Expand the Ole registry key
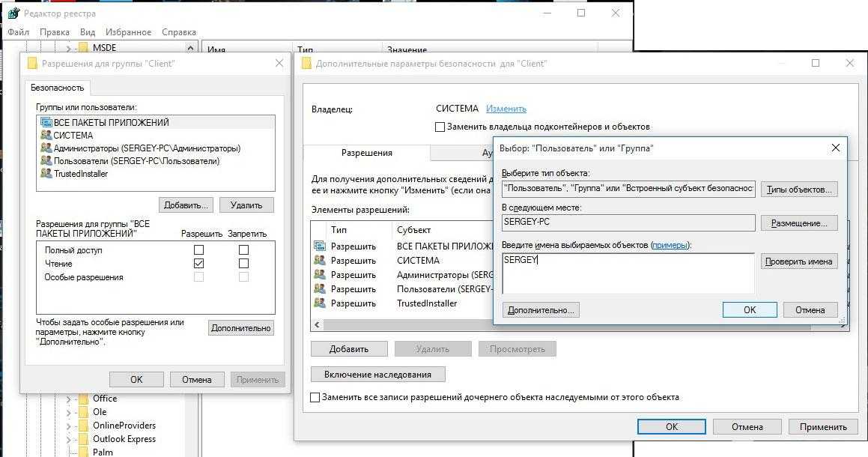Image resolution: width=868 pixels, height=457 pixels. [x=69, y=412]
